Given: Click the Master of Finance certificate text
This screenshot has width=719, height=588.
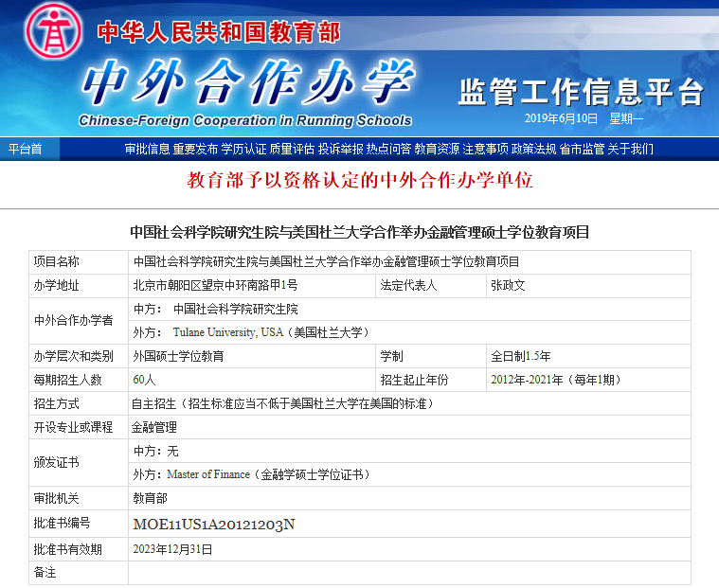Looking at the screenshot, I should click(251, 474).
